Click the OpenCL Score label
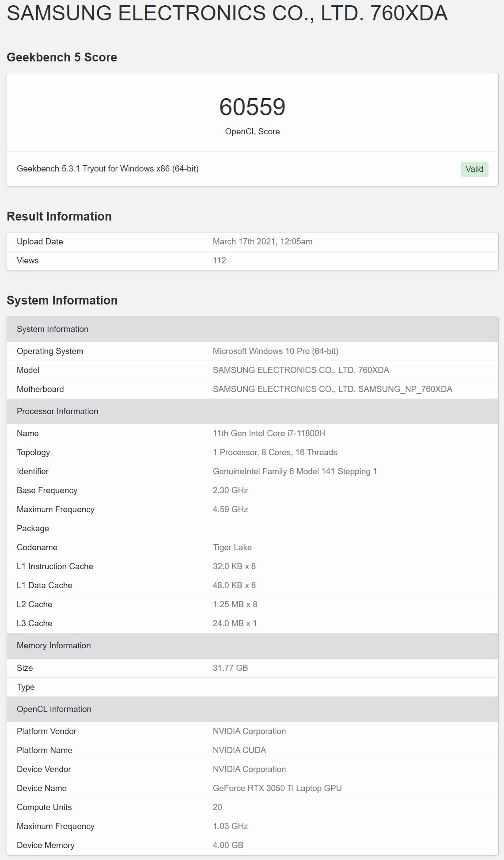The width and height of the screenshot is (504, 860). [252, 132]
